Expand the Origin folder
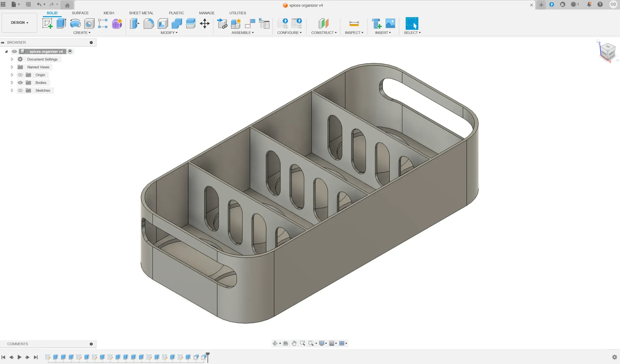Viewport: 620px width, 364px height. [x=12, y=75]
